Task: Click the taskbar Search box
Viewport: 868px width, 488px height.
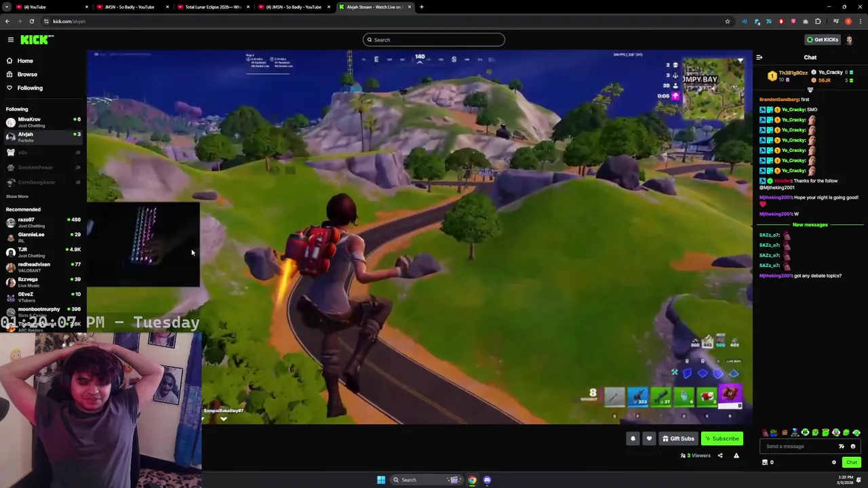Action: click(426, 480)
